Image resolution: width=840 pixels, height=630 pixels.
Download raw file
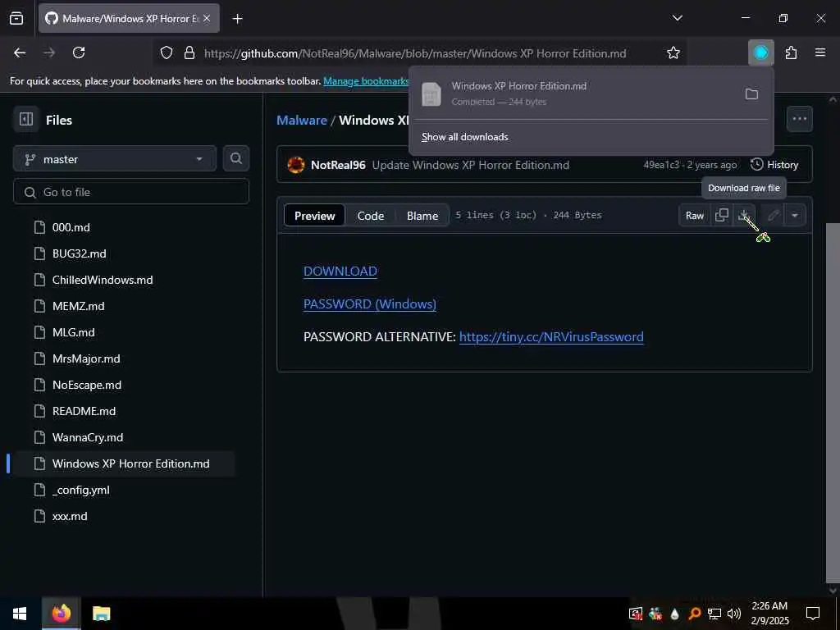pyautogui.click(x=744, y=216)
